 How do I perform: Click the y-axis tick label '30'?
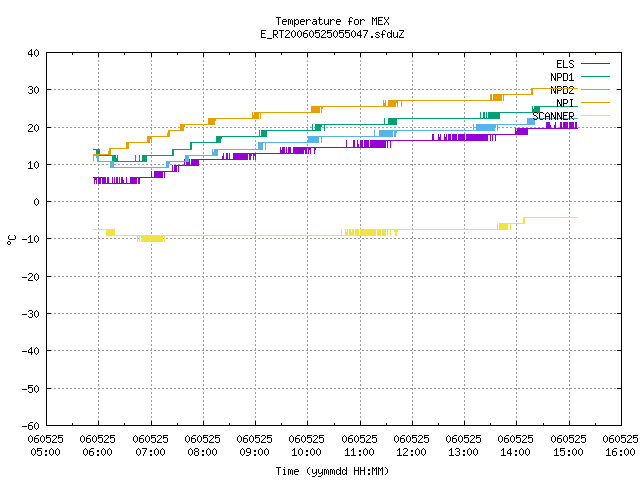[33, 90]
